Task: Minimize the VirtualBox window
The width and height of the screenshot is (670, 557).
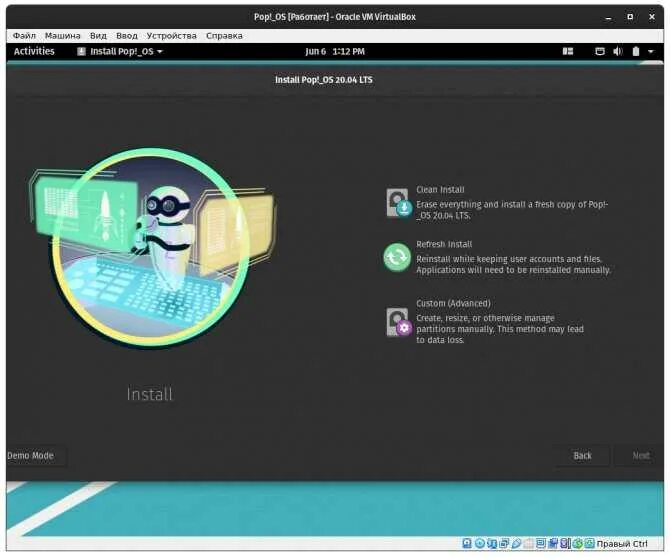Action: point(608,18)
